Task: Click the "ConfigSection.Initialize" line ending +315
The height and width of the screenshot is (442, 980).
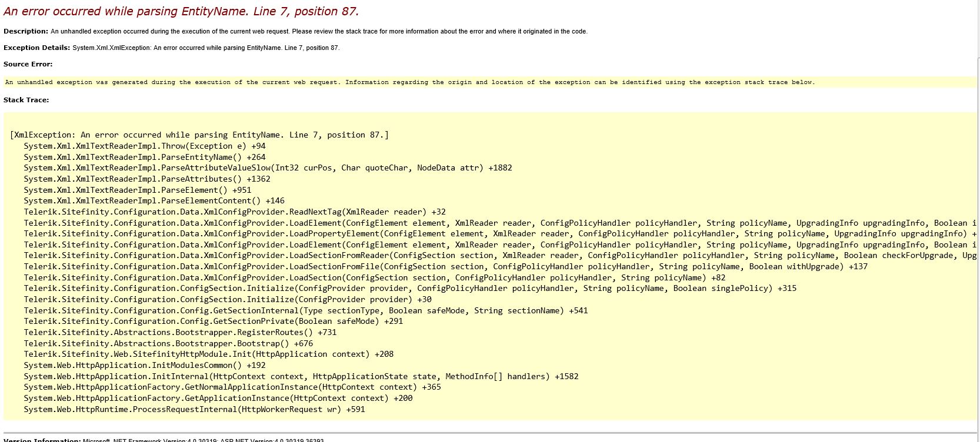Action: pyautogui.click(x=411, y=289)
